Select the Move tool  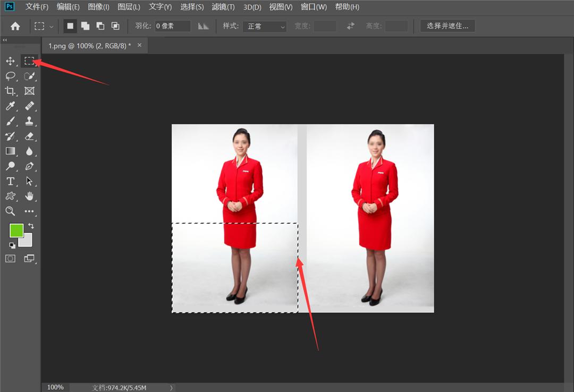[11, 61]
